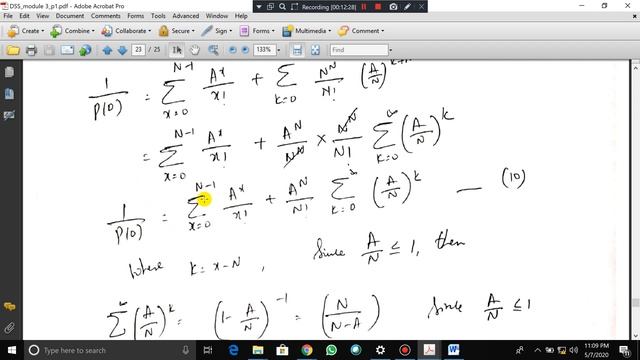Expand the zoom percentage dropdown arrow

[279, 50]
